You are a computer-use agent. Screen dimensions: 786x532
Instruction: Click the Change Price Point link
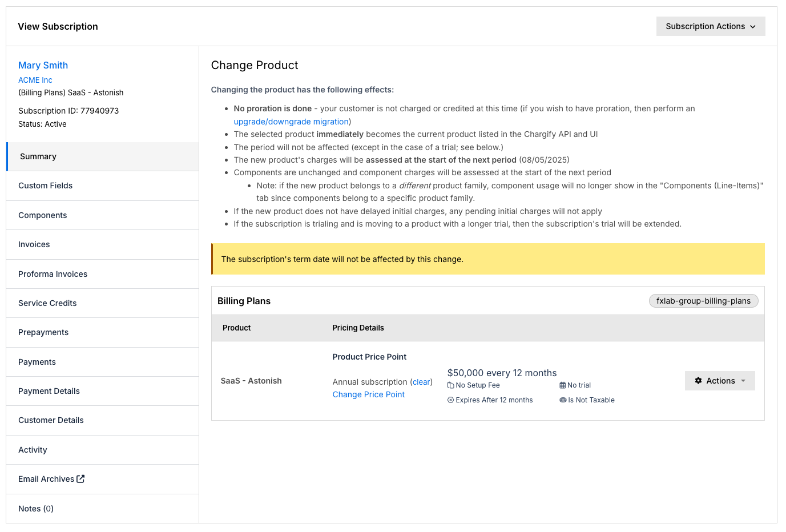tap(368, 394)
